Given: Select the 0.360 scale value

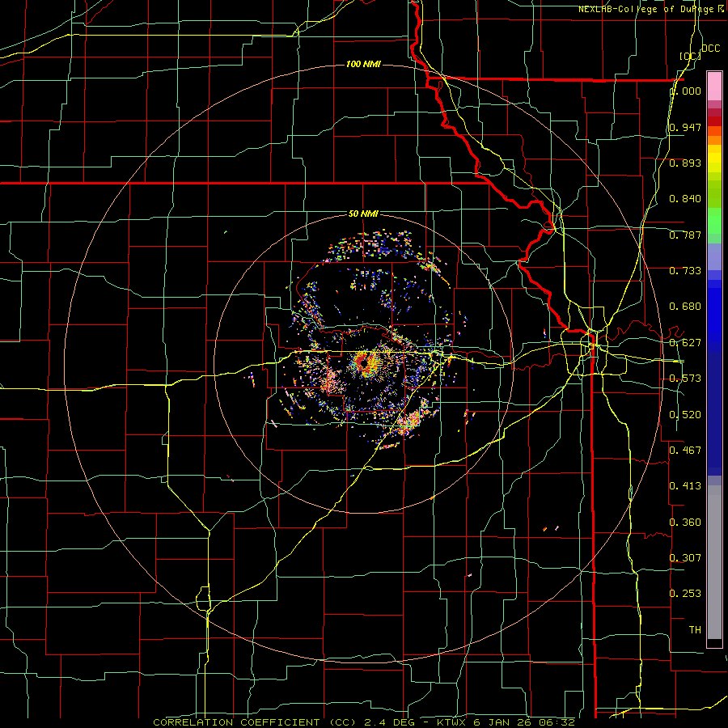Looking at the screenshot, I should (x=685, y=523).
